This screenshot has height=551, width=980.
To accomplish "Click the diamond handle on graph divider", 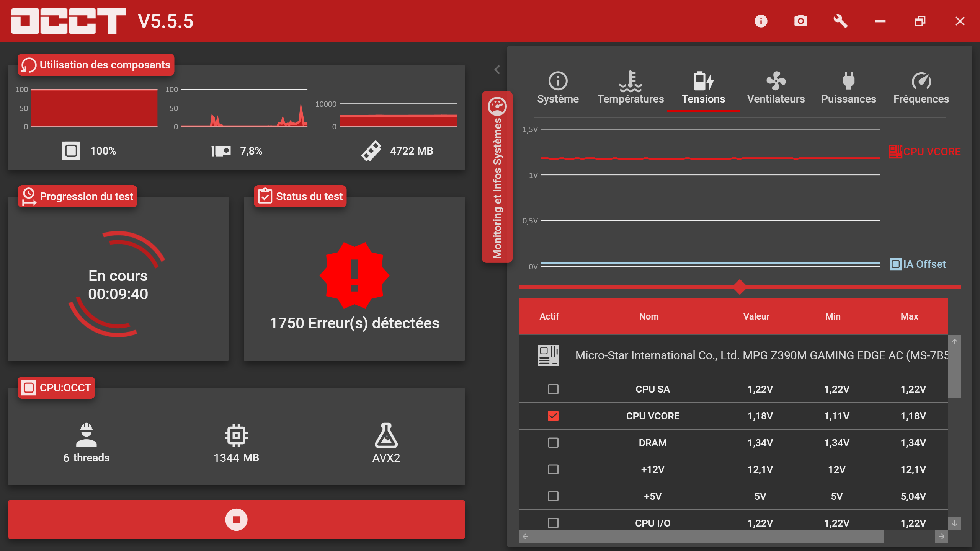I will [740, 287].
